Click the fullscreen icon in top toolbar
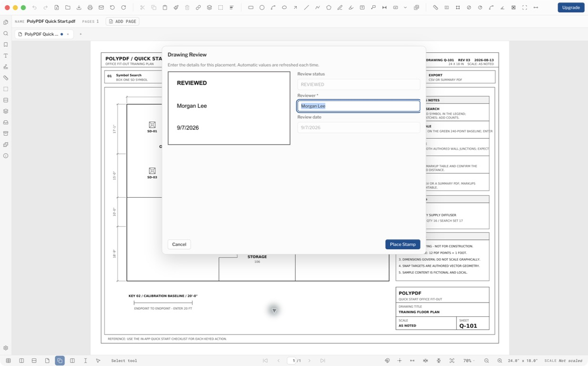The width and height of the screenshot is (588, 366). coord(525,8)
